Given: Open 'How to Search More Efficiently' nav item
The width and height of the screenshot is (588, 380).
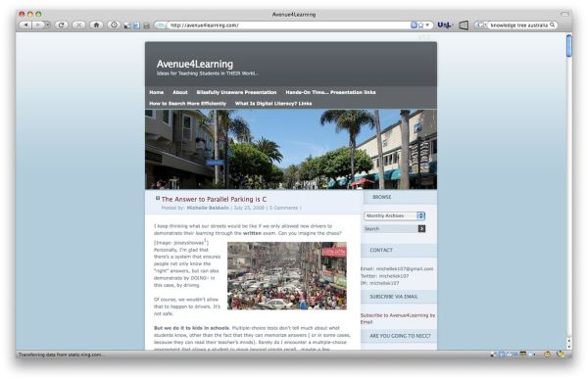Looking at the screenshot, I should pyautogui.click(x=187, y=104).
